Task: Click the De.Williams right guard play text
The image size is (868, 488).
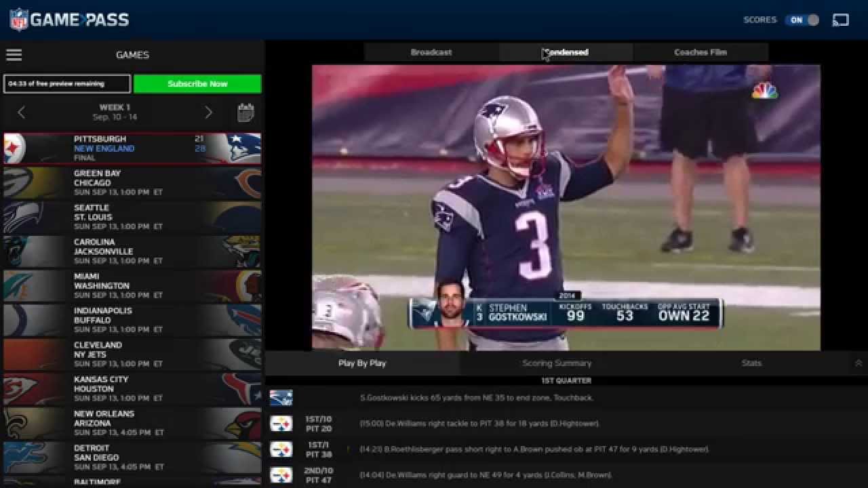Action: coord(486,475)
